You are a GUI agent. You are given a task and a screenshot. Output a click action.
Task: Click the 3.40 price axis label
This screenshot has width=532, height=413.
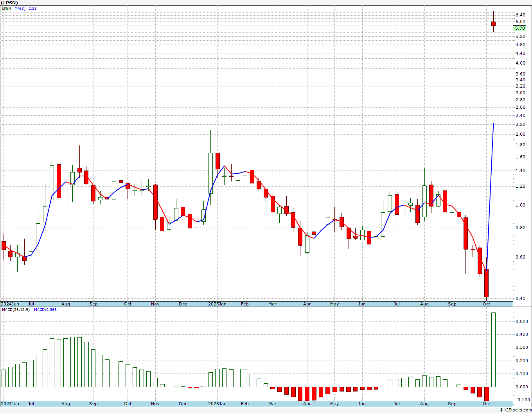point(520,80)
